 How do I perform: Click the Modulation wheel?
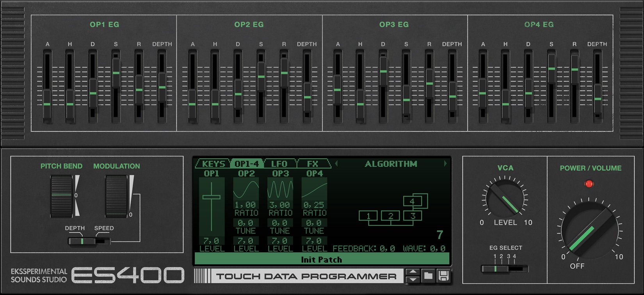[x=116, y=196]
